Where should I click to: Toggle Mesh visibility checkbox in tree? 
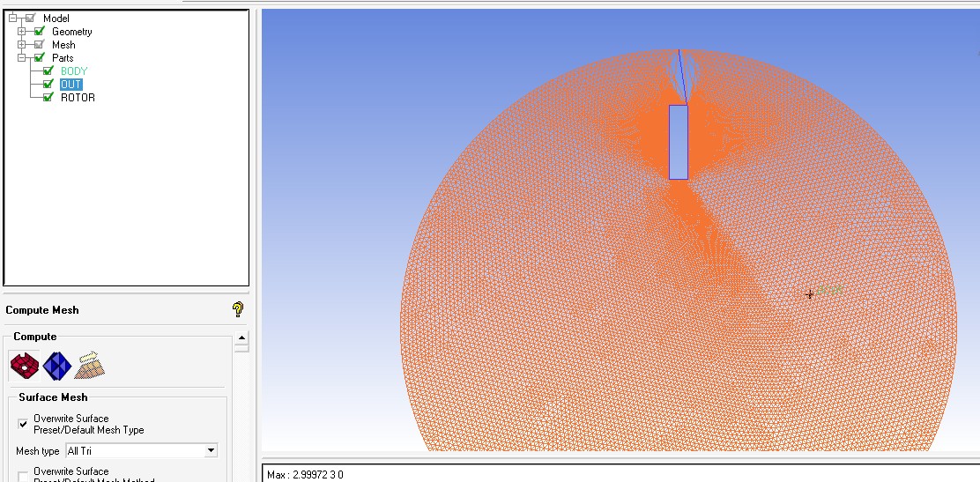39,45
